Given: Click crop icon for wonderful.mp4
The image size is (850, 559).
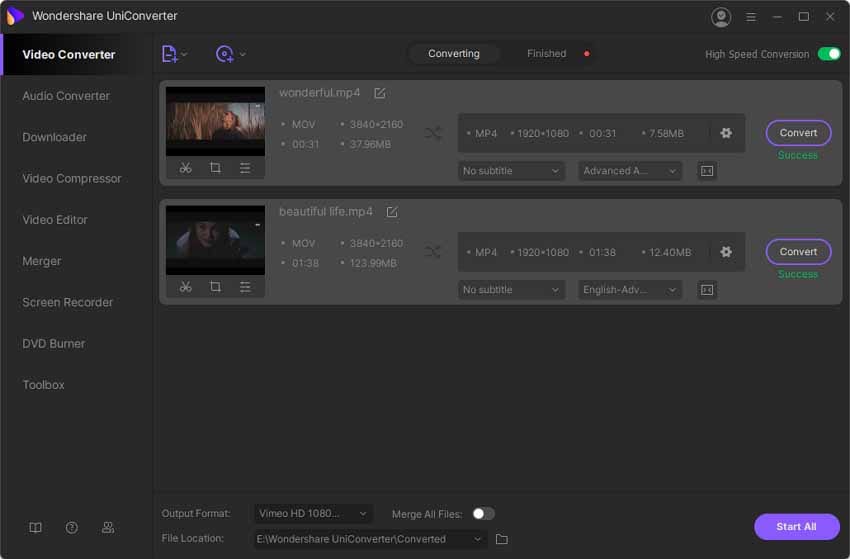Looking at the screenshot, I should click(215, 168).
